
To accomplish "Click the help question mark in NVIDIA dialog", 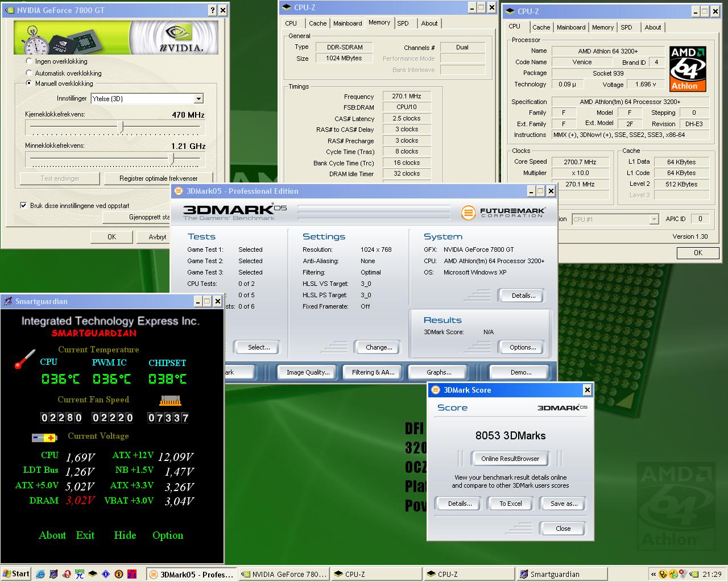I will pos(212,10).
